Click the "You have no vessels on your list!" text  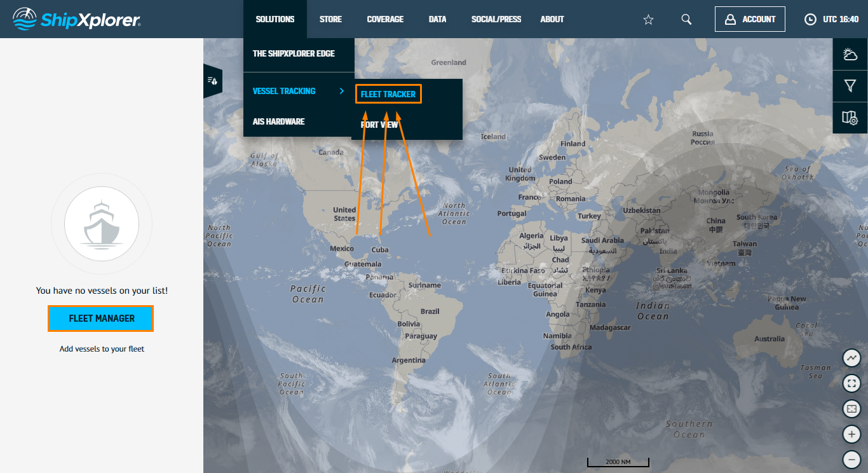tap(102, 291)
